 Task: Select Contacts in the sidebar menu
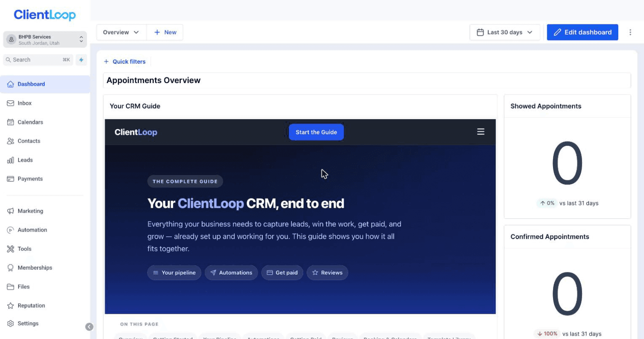[45, 141]
